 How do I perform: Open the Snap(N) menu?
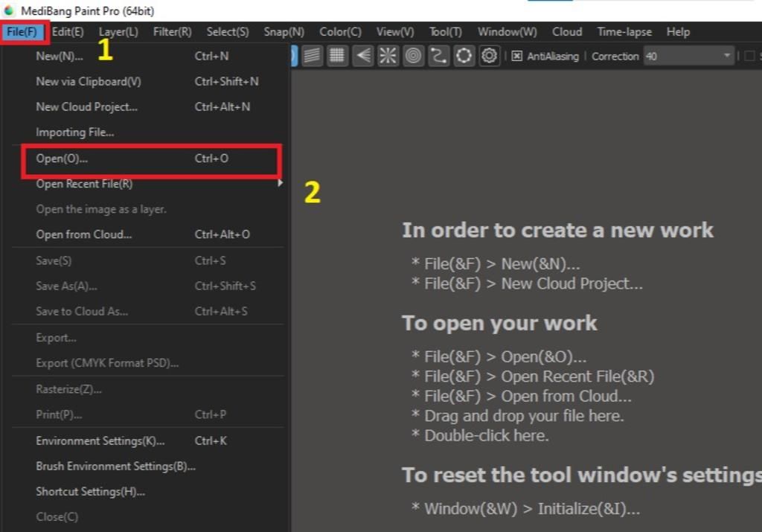[284, 32]
